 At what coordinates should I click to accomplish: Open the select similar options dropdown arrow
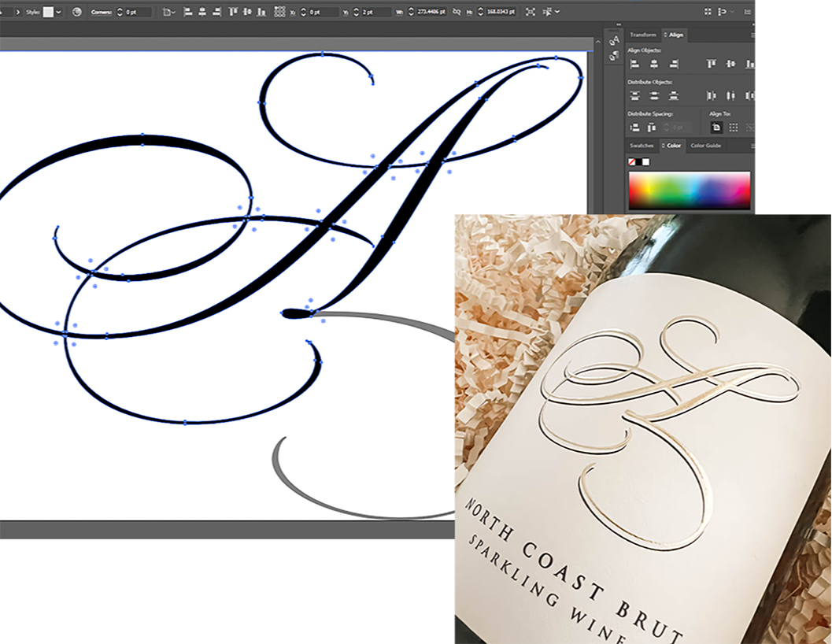[x=557, y=12]
